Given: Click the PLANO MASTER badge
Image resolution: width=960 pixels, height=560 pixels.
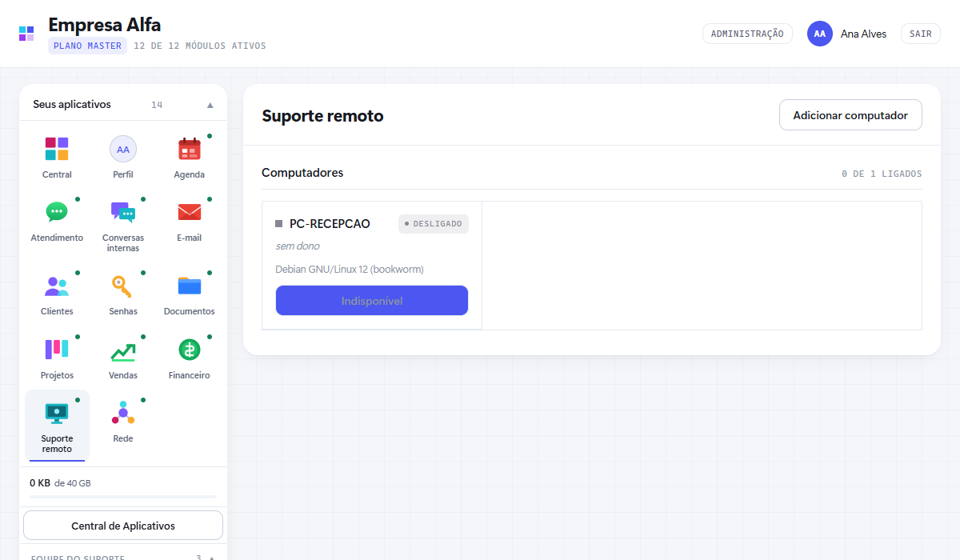Looking at the screenshot, I should 87,46.
